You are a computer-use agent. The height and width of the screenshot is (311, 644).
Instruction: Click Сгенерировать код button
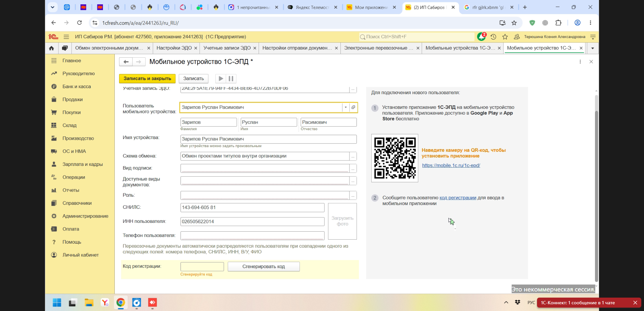(x=264, y=266)
